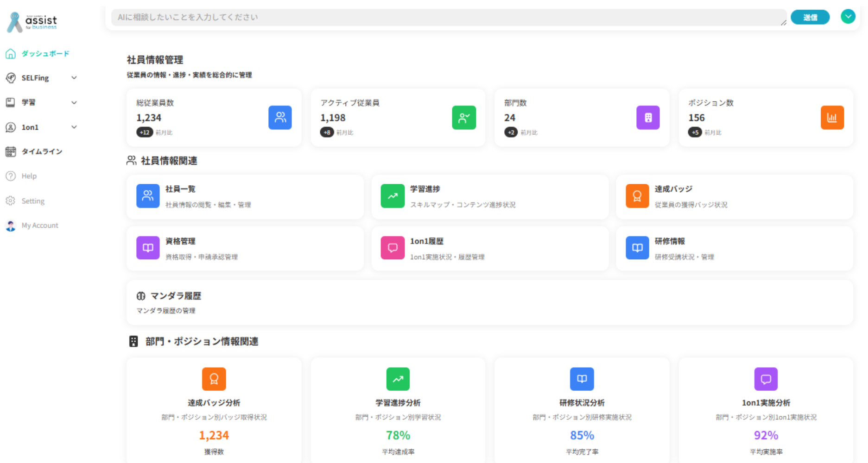The width and height of the screenshot is (868, 463).
Task: Click the 送信 send button
Action: click(x=810, y=17)
